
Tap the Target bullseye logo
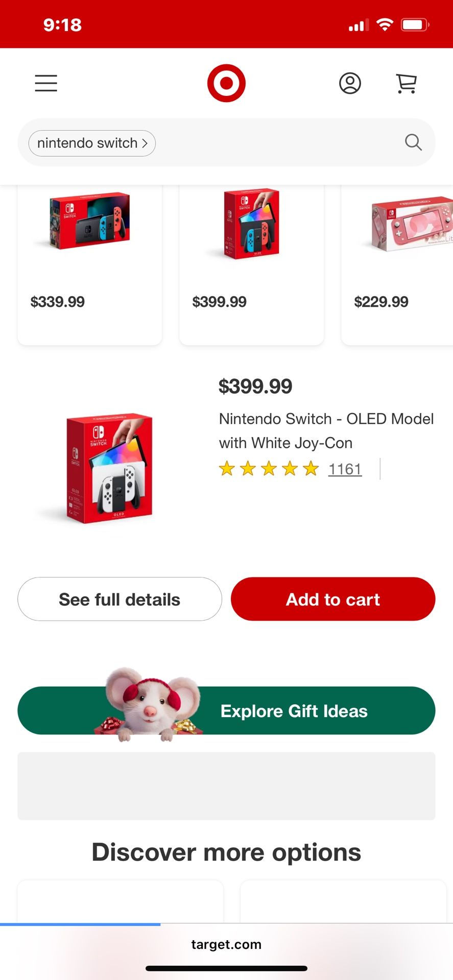[226, 83]
